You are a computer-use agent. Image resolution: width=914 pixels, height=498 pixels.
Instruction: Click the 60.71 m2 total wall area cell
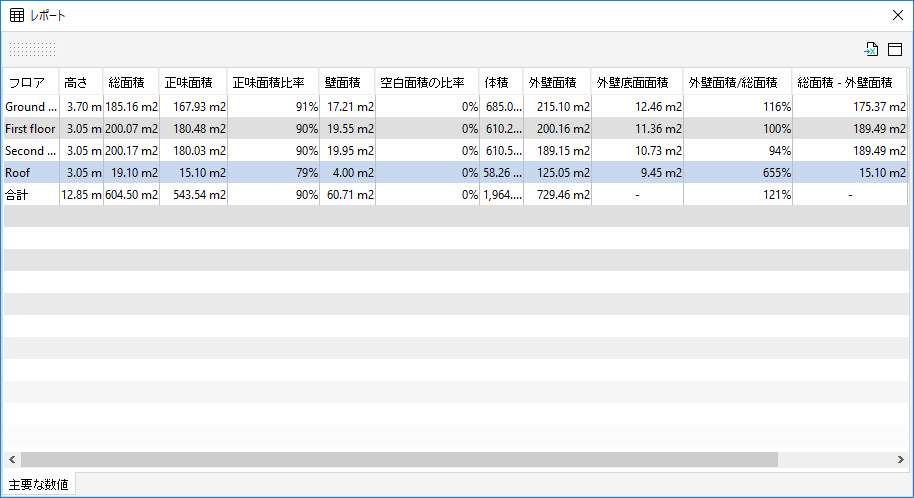pos(347,195)
